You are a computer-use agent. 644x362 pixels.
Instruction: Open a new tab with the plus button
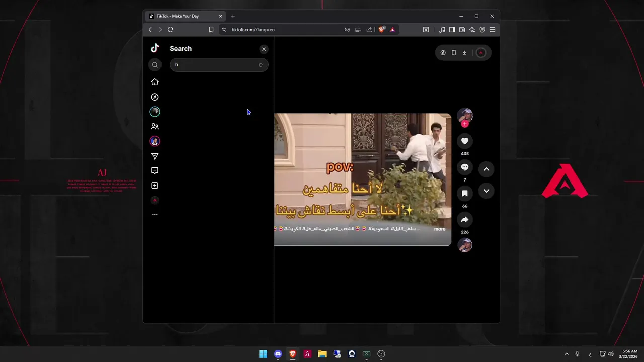point(233,16)
